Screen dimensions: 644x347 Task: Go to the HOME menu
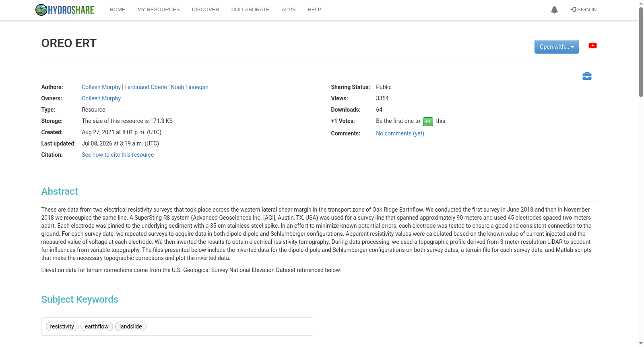click(x=118, y=10)
